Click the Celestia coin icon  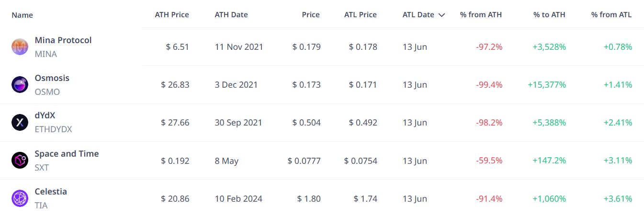(x=20, y=198)
